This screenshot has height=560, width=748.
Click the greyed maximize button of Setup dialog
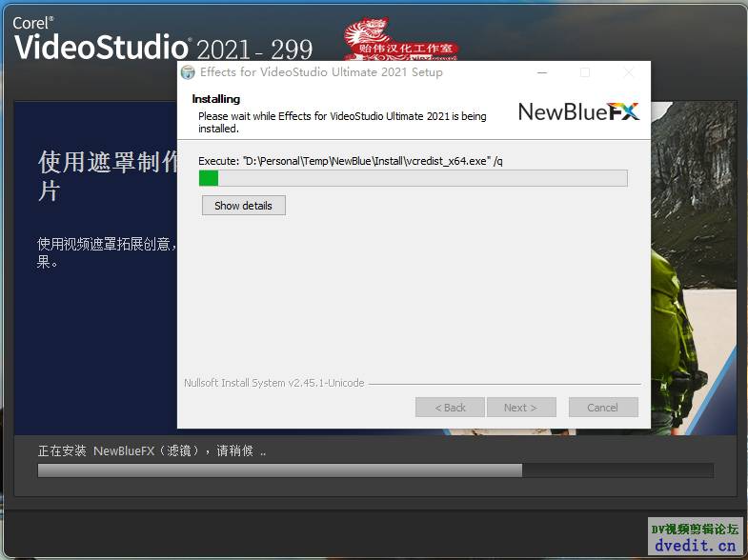coord(585,72)
